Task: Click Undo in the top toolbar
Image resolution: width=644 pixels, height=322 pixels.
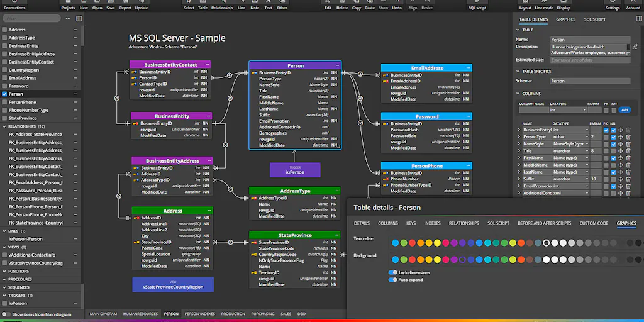Action: 397,6
